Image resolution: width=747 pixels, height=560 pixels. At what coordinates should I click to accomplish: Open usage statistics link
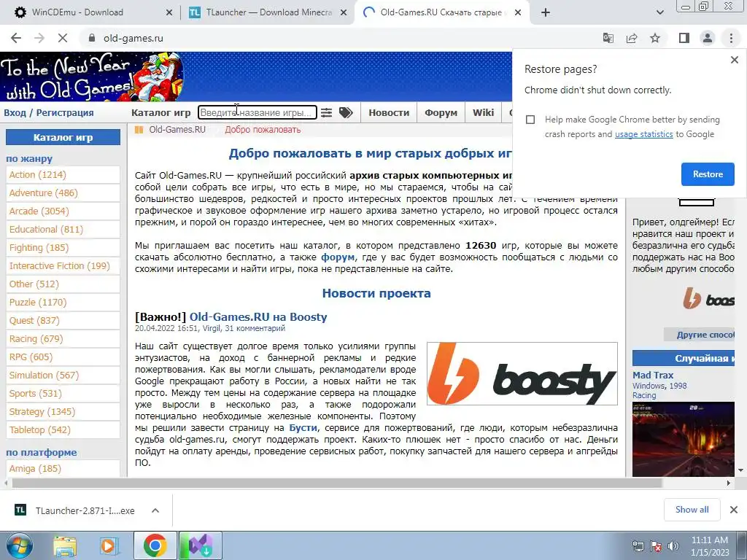coord(643,134)
